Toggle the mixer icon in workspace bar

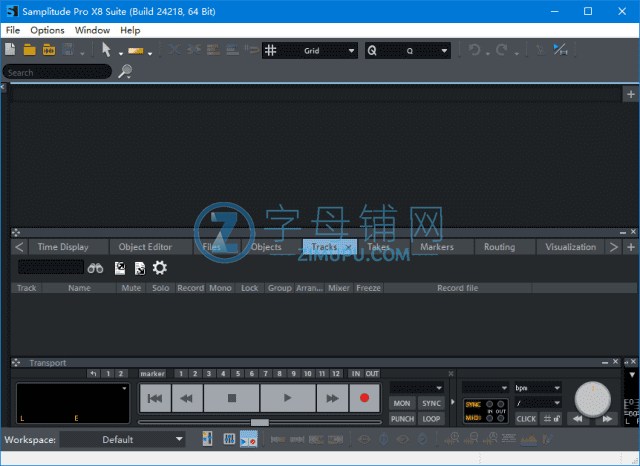[229, 439]
